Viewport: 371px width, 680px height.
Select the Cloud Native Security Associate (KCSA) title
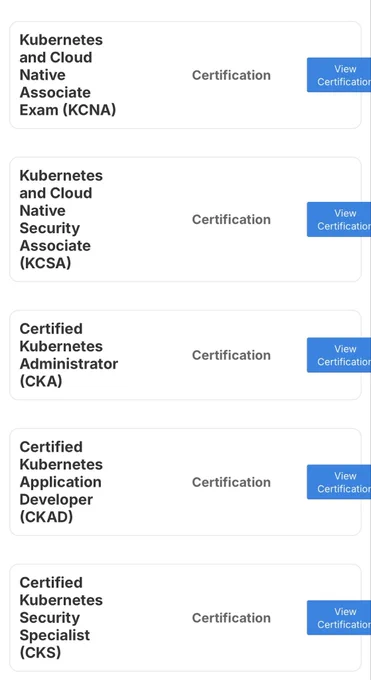61,219
